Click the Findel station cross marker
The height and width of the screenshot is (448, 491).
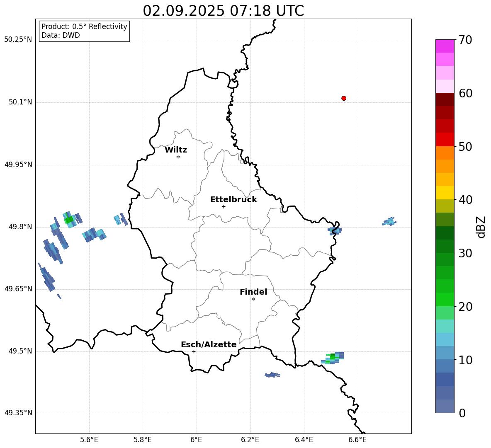click(x=253, y=299)
